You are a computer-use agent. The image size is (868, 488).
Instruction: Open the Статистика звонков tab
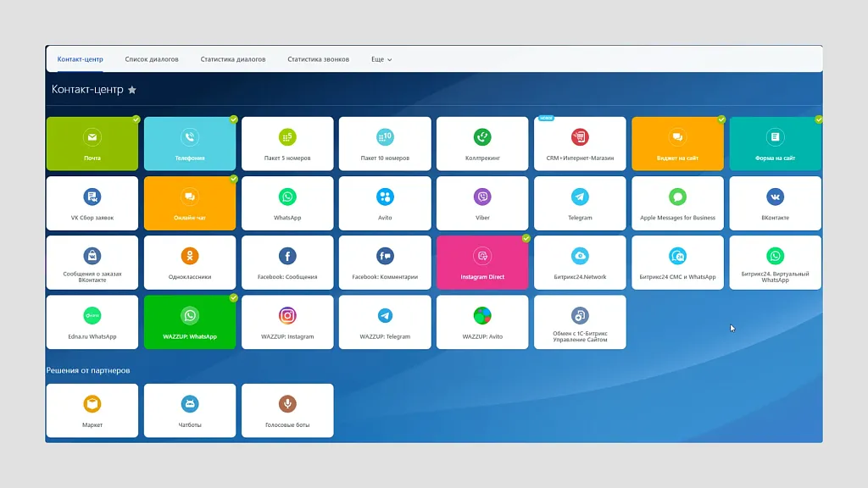tap(318, 59)
